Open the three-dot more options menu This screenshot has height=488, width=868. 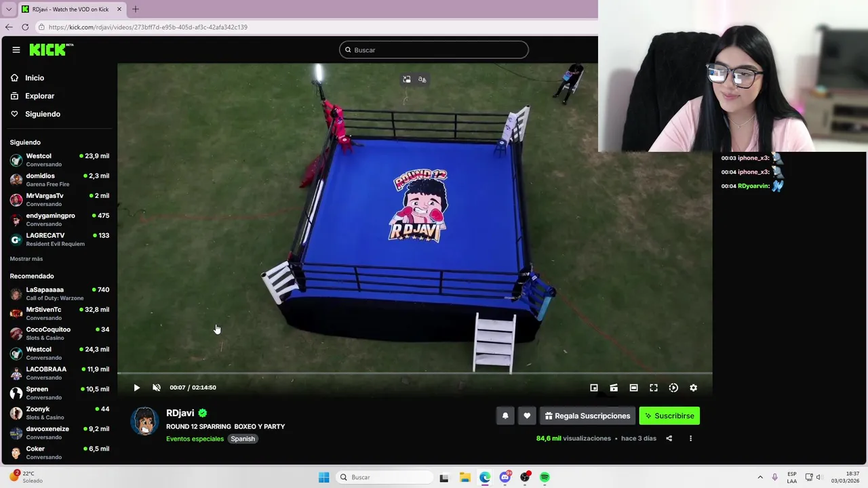691,439
